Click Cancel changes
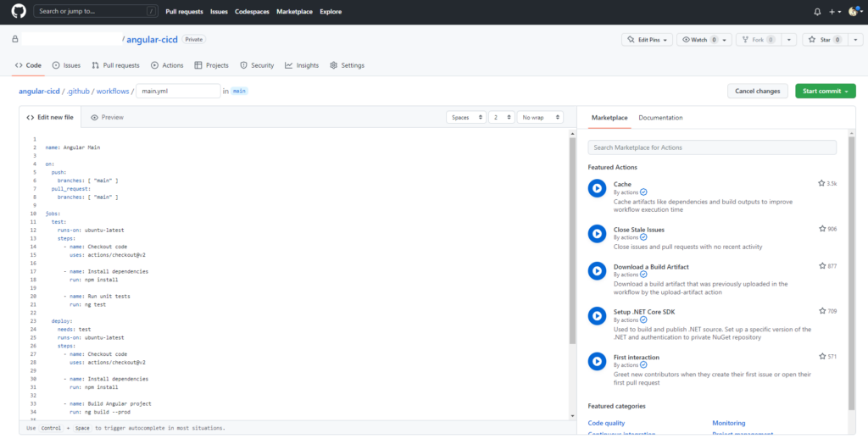The width and height of the screenshot is (868, 439). pyautogui.click(x=757, y=91)
